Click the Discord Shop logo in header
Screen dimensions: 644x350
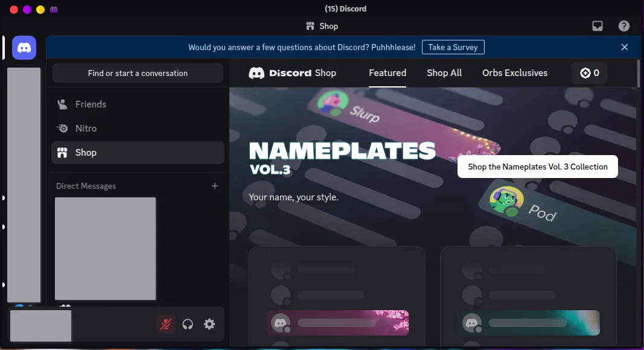point(293,73)
